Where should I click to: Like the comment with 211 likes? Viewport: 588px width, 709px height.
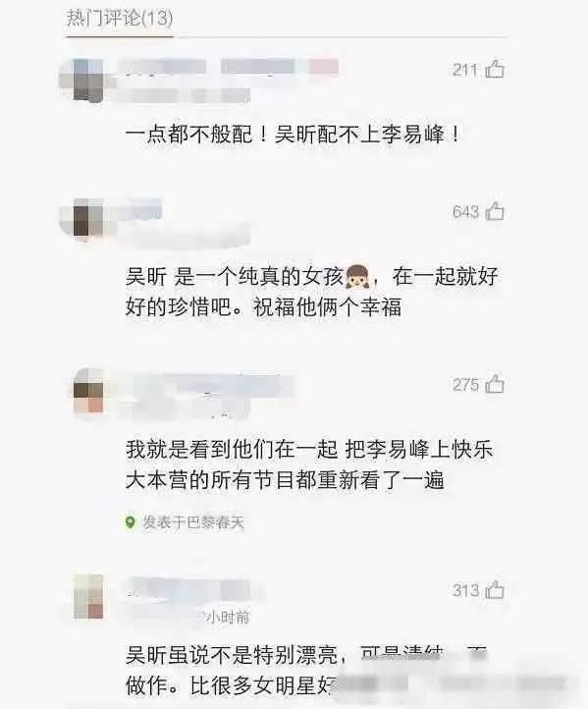pos(495,69)
